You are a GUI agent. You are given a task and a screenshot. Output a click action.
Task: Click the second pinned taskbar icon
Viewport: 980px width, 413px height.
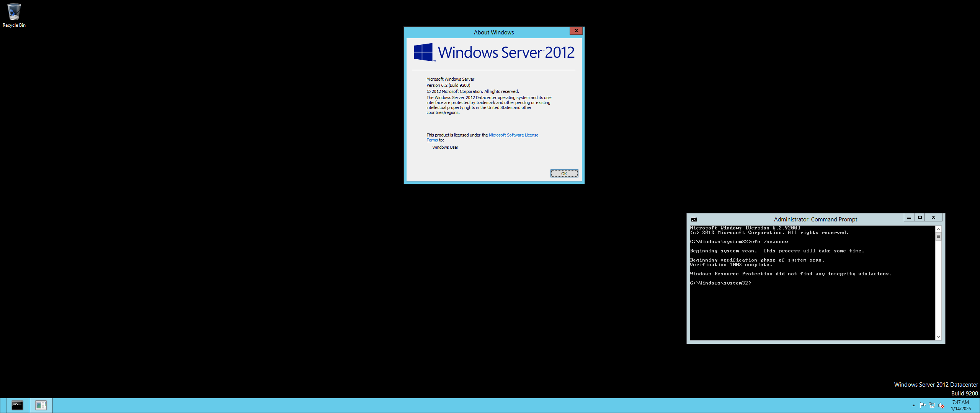pos(41,405)
